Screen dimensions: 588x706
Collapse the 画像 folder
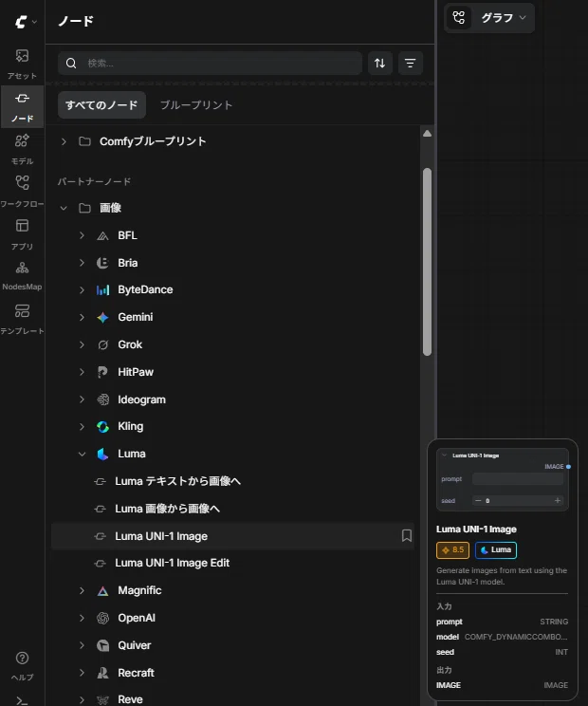[x=64, y=208]
